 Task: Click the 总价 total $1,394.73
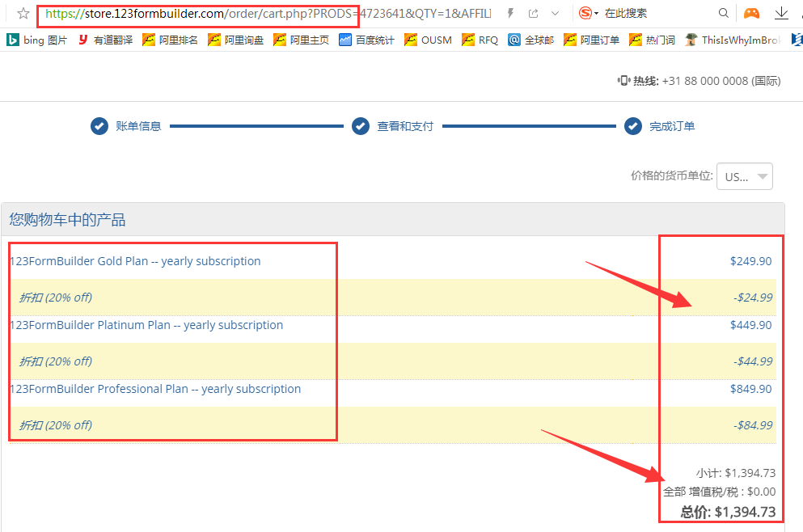[729, 512]
